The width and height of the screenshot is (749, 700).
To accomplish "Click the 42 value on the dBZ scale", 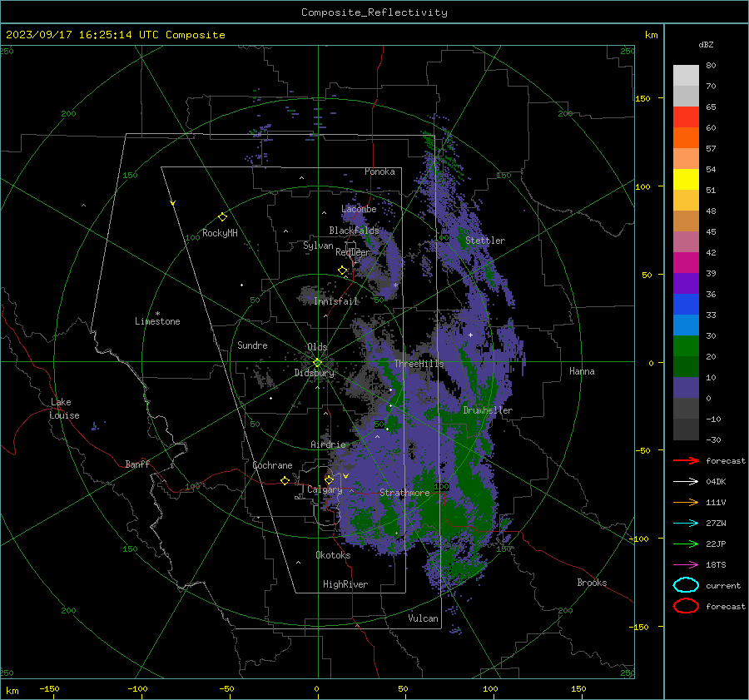I will [x=711, y=253].
